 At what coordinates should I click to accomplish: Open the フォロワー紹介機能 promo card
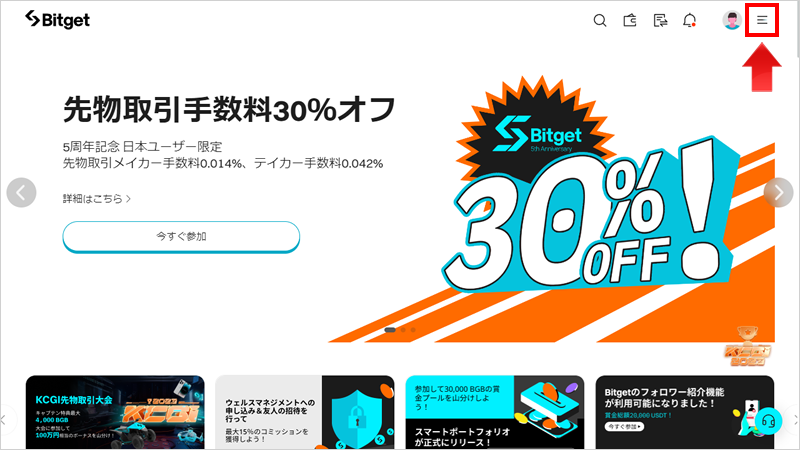pos(685,412)
